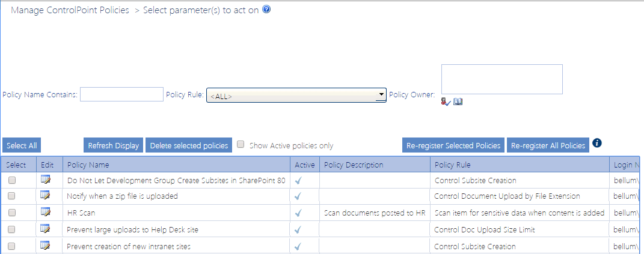Edit Prevent creation of new intranet sites policy
The image size is (644, 254).
click(46, 245)
